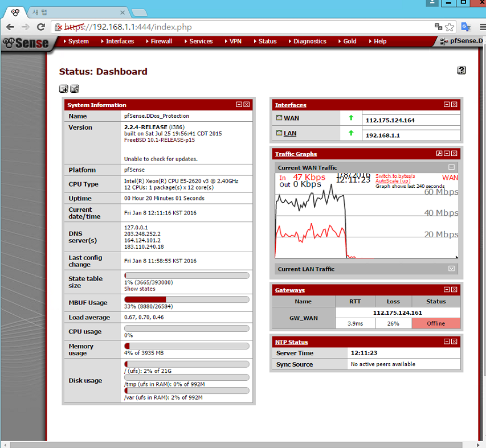The width and height of the screenshot is (486, 448).
Task: Close the NTP Status widget
Action: [454, 341]
